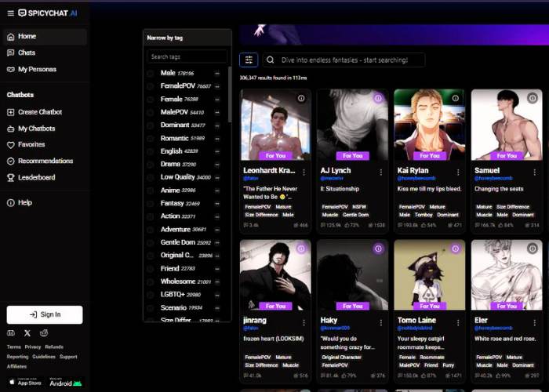Open the X social icon
The height and width of the screenshot is (392, 549).
pyautogui.click(x=27, y=333)
